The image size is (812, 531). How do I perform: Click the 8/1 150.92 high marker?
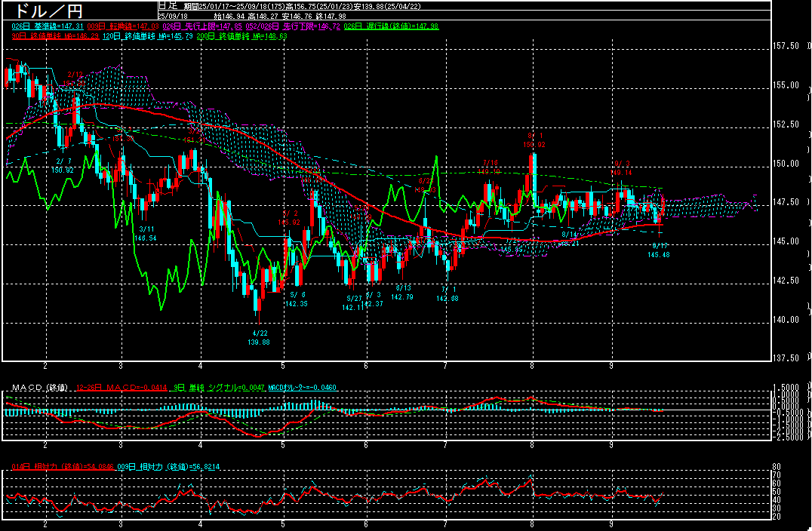(533, 140)
